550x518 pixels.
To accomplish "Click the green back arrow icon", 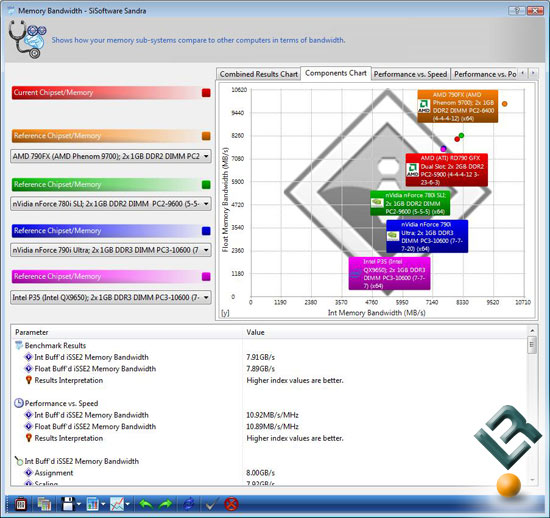I will point(146,504).
